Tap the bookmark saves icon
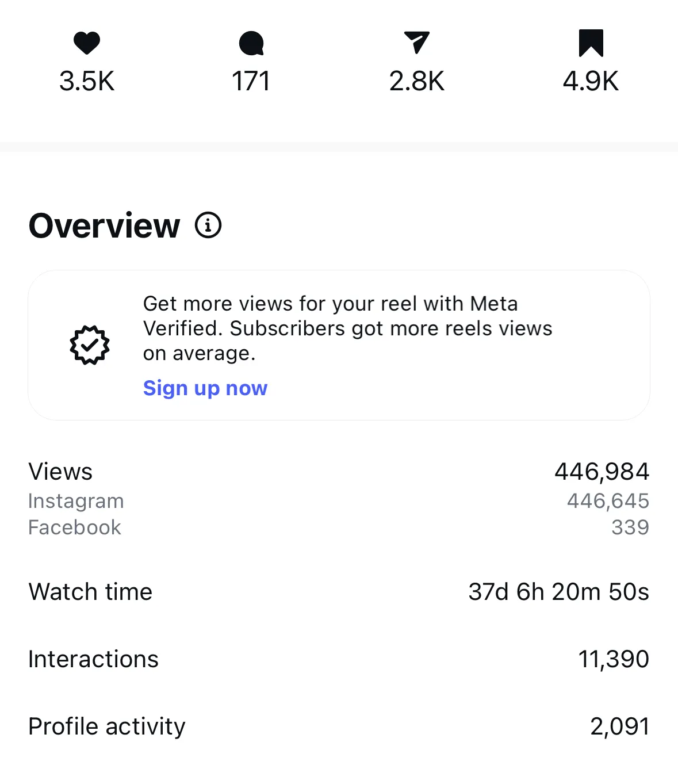This screenshot has width=678, height=784. coord(591,43)
